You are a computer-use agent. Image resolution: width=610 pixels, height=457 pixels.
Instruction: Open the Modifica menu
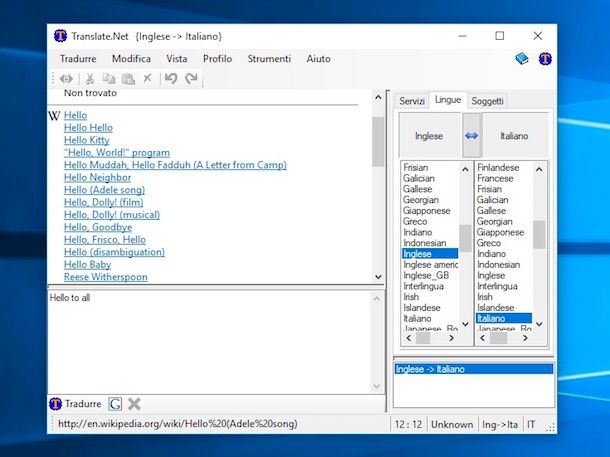pos(131,59)
